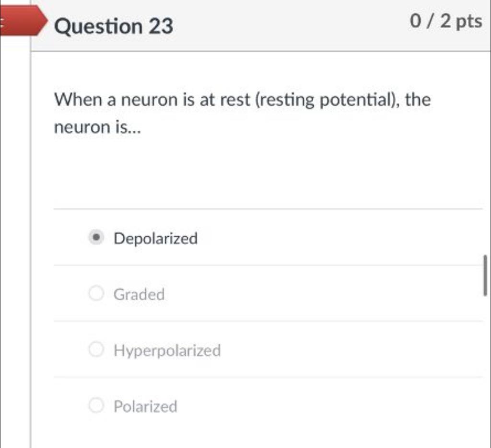Click the 0 / 2 pts score label
This screenshot has width=491, height=448.
coord(446,21)
